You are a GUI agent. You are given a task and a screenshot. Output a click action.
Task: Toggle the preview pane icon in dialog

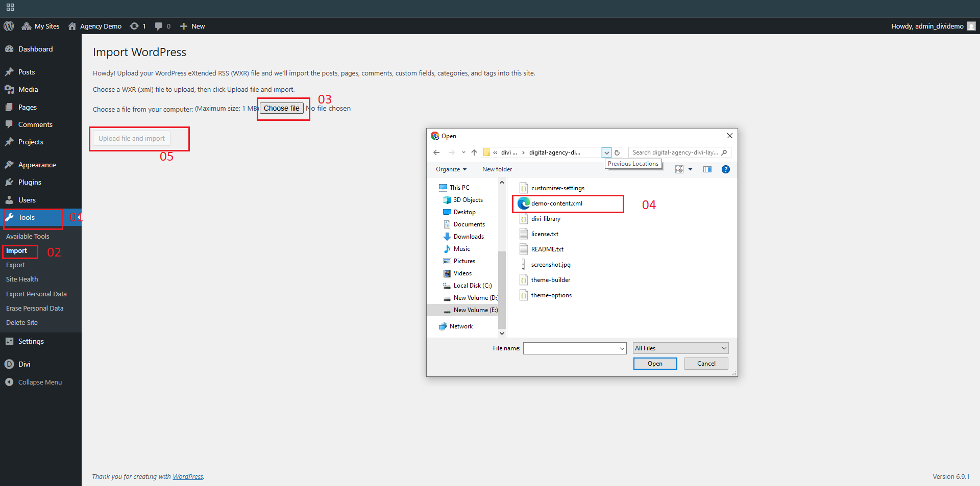(707, 169)
